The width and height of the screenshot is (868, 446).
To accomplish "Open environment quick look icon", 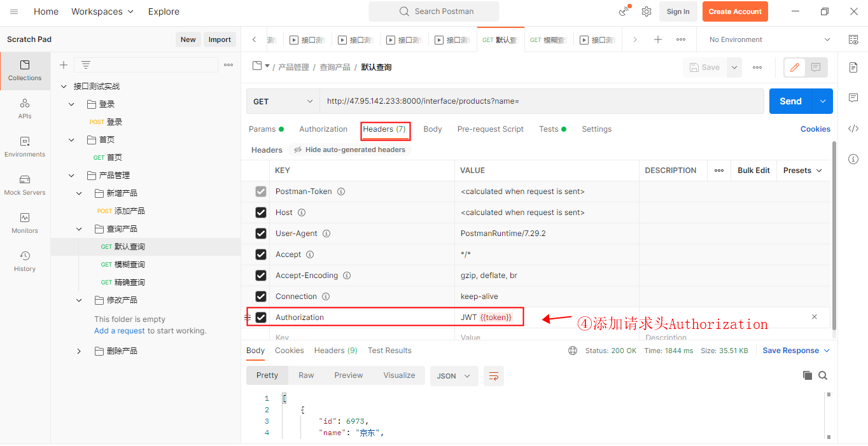I will click(x=853, y=39).
